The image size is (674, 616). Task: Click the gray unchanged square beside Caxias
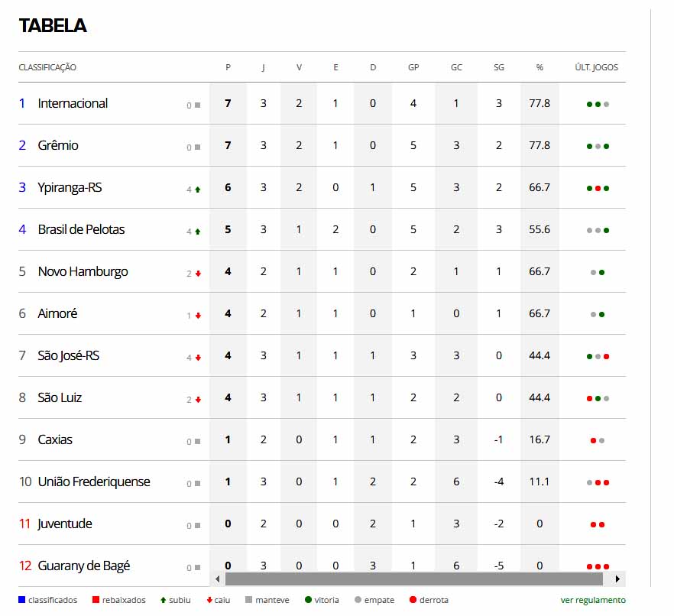(x=198, y=442)
